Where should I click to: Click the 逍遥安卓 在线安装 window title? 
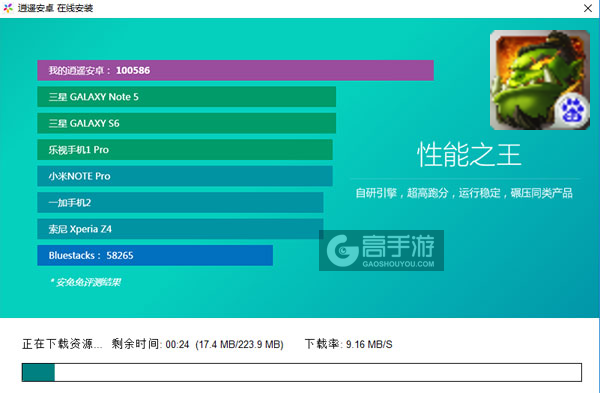click(55, 8)
